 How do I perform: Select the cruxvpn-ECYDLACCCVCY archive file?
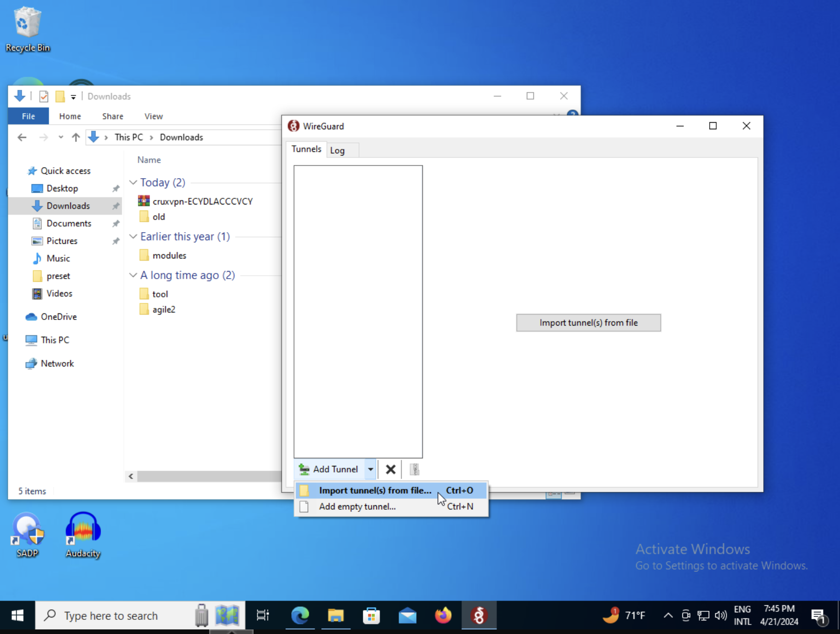pyautogui.click(x=202, y=201)
